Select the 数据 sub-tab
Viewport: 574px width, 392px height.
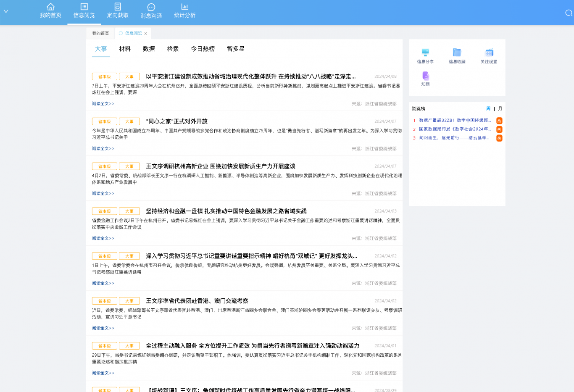tap(149, 49)
